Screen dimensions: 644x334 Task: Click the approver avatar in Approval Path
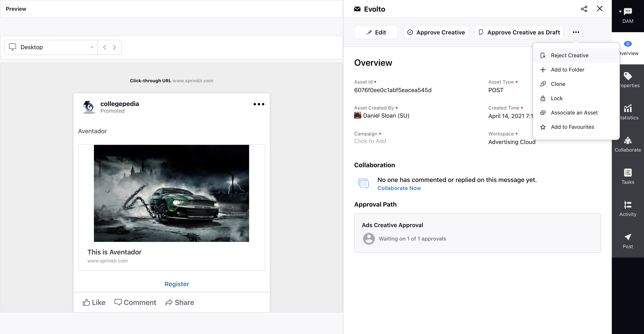[x=369, y=239]
